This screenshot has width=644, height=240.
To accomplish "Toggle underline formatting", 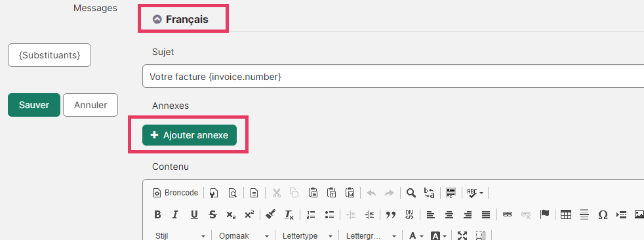I will [194, 214].
